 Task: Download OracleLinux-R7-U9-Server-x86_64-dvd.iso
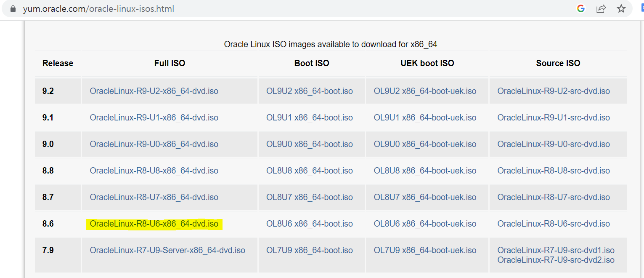coord(167,250)
